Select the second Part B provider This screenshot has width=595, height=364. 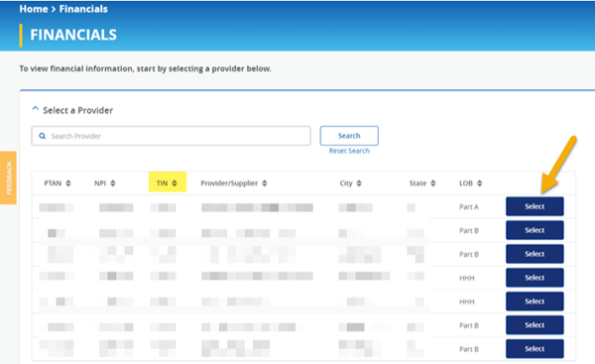click(x=535, y=254)
